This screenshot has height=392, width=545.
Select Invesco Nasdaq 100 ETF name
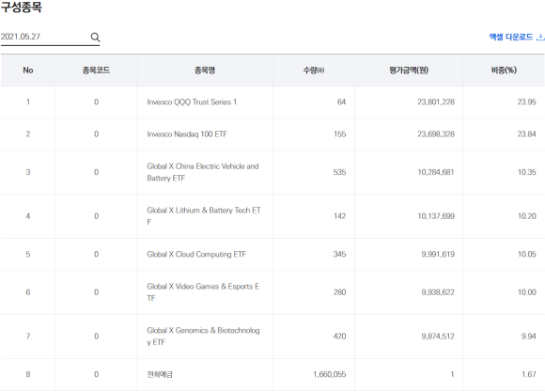(187, 133)
